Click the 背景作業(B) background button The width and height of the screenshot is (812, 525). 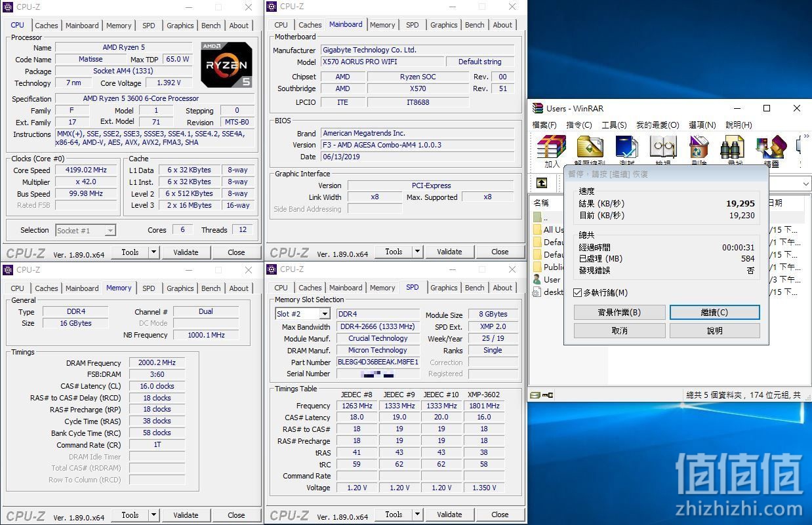point(619,313)
